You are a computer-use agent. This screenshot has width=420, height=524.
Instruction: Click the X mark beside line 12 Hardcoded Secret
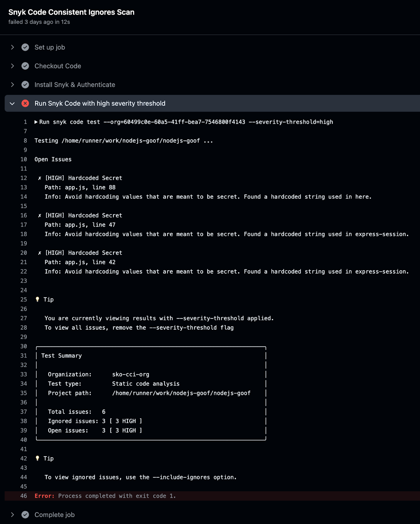point(40,178)
